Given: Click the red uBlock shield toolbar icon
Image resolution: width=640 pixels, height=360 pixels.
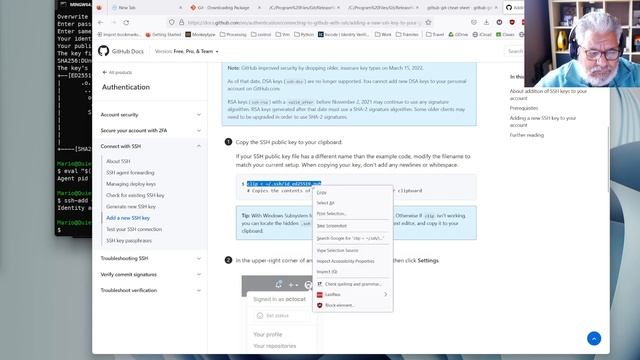Looking at the screenshot, I should pyautogui.click(x=512, y=22).
